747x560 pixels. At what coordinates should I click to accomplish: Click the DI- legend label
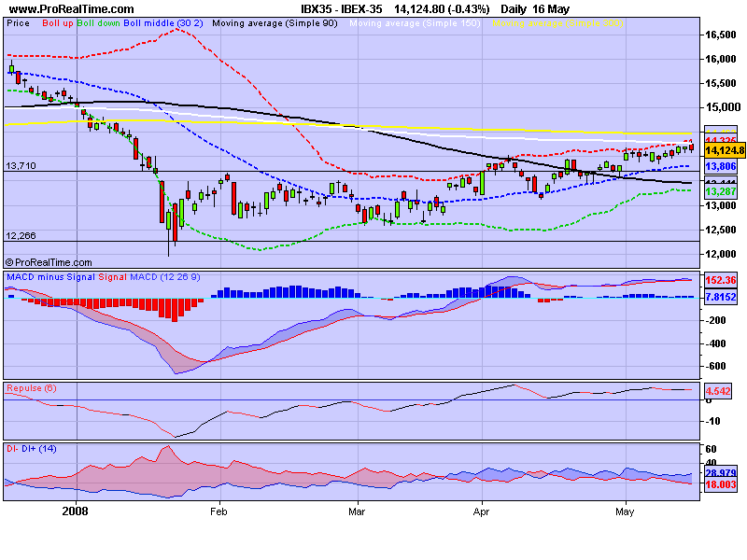[13, 449]
